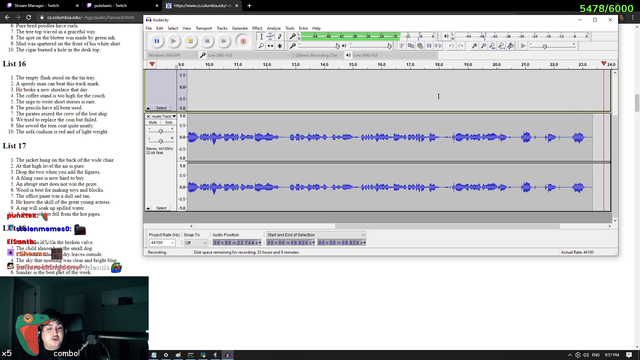Adjust the recording volume slider

[318, 46]
